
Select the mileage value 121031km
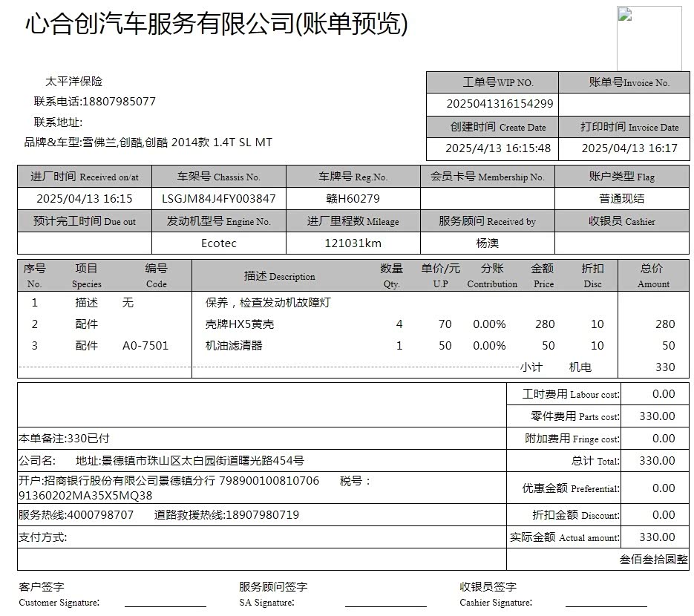click(x=353, y=243)
